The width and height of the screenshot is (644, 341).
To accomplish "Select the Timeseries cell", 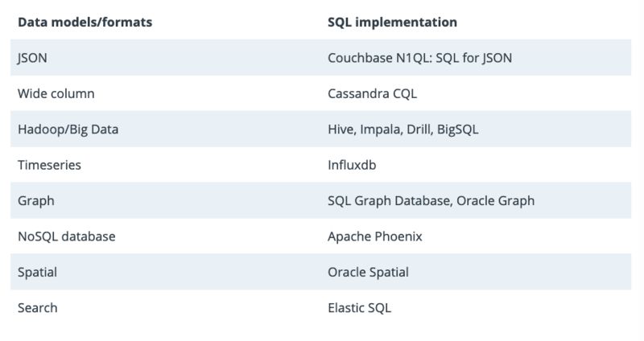I will click(49, 165).
